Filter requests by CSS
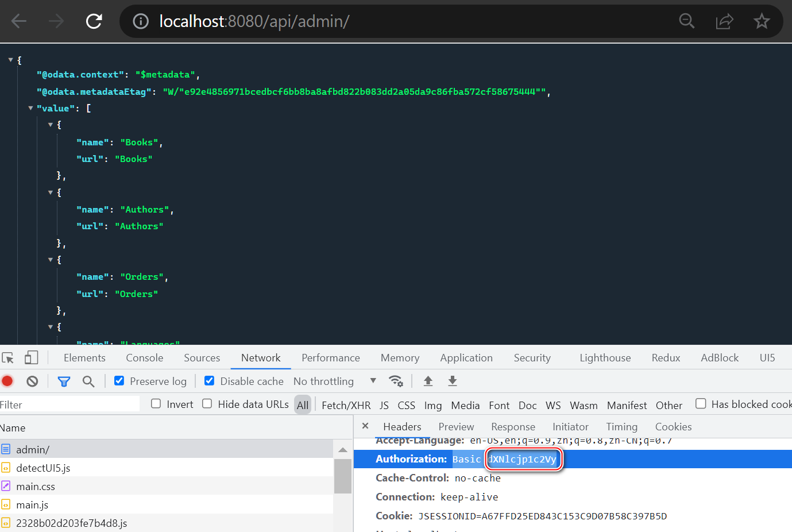Image resolution: width=792 pixels, height=532 pixels. [x=406, y=405]
